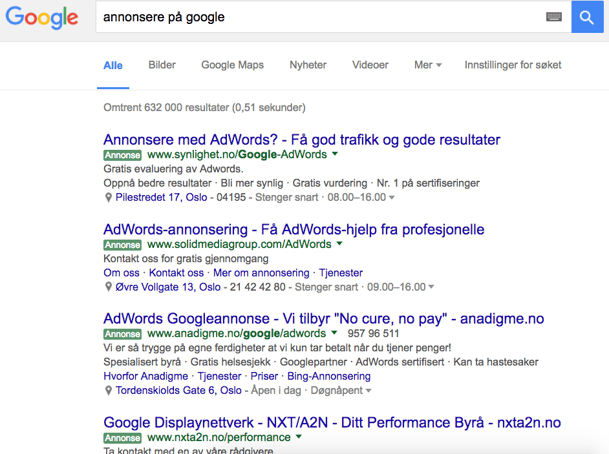
Task: Click the www.nxta2n.no/performance URL
Action: pos(219,437)
